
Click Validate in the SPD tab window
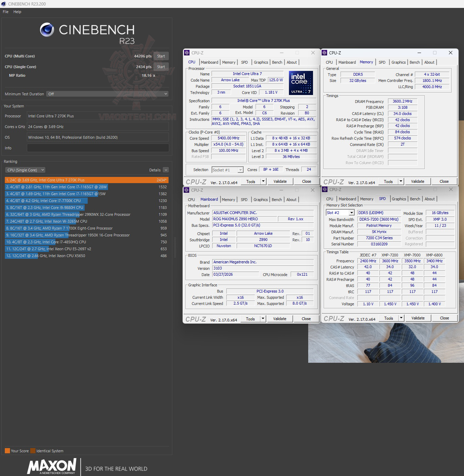[x=418, y=318]
